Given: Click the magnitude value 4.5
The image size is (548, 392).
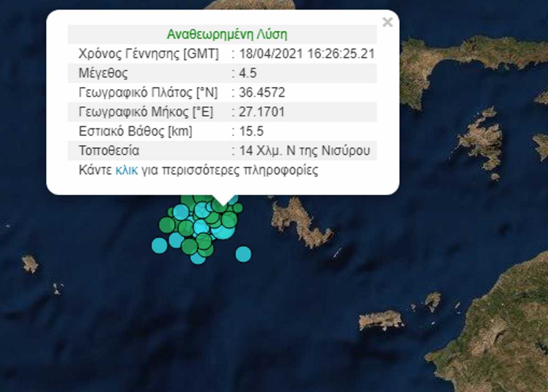Looking at the screenshot, I should pyautogui.click(x=247, y=73).
